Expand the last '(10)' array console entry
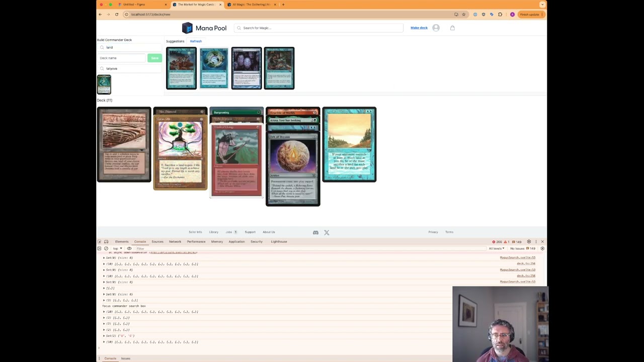 point(104,342)
